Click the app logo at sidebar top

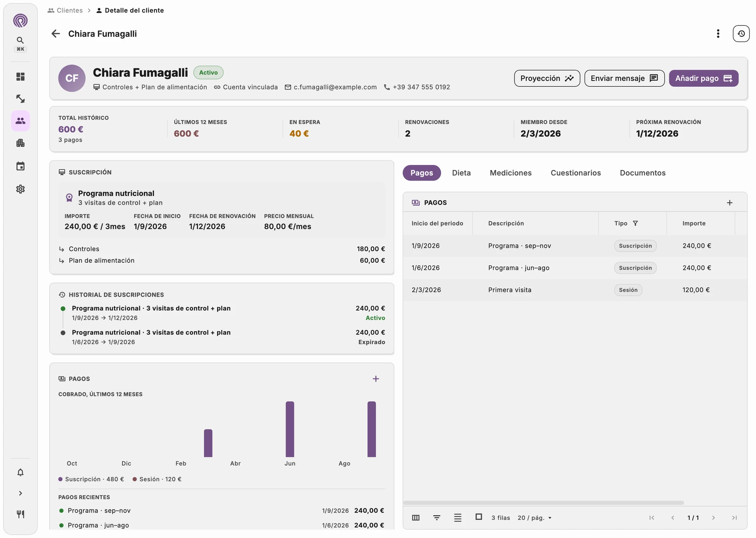pyautogui.click(x=20, y=20)
